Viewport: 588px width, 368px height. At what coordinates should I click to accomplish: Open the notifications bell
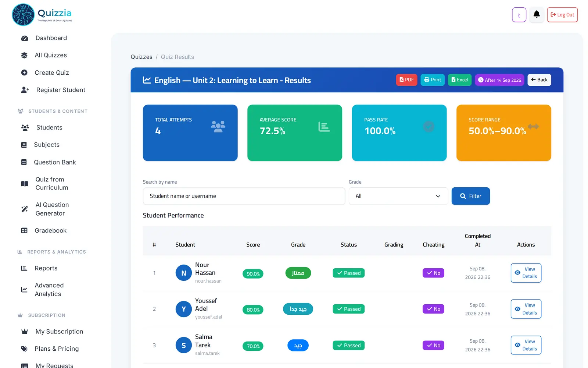click(x=537, y=15)
